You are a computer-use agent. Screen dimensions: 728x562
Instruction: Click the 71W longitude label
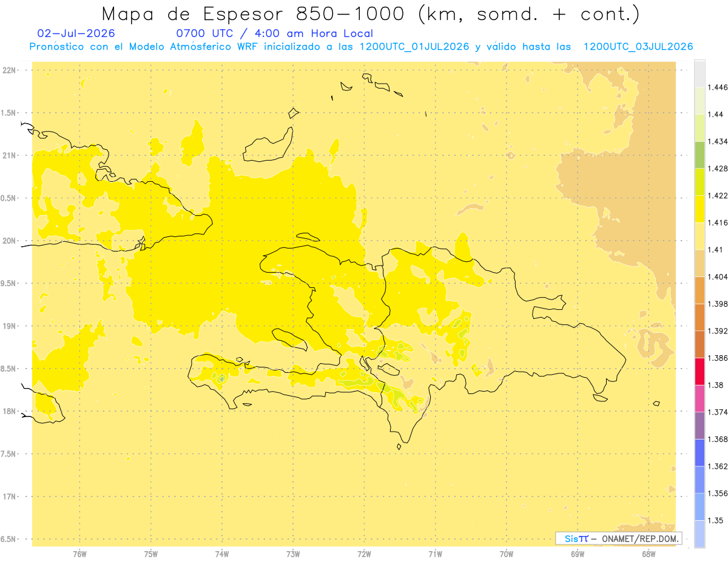pyautogui.click(x=435, y=554)
